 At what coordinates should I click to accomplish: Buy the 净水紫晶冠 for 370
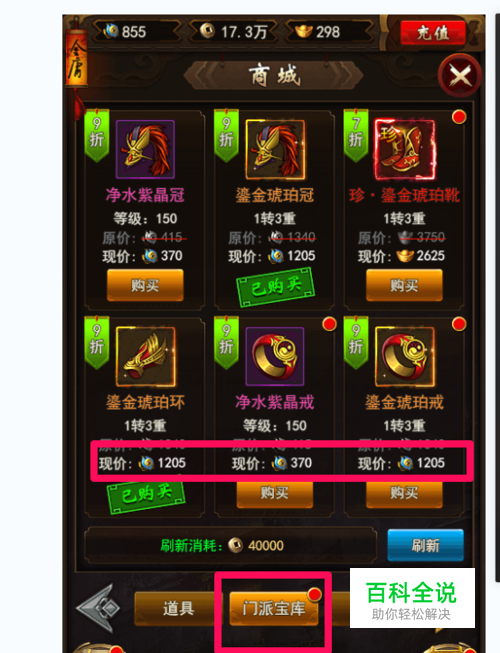[x=145, y=285]
